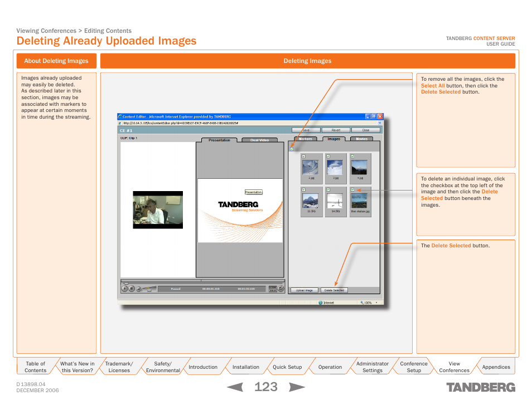Open the Introduction tab
532x400 pixels.
[x=203, y=367]
